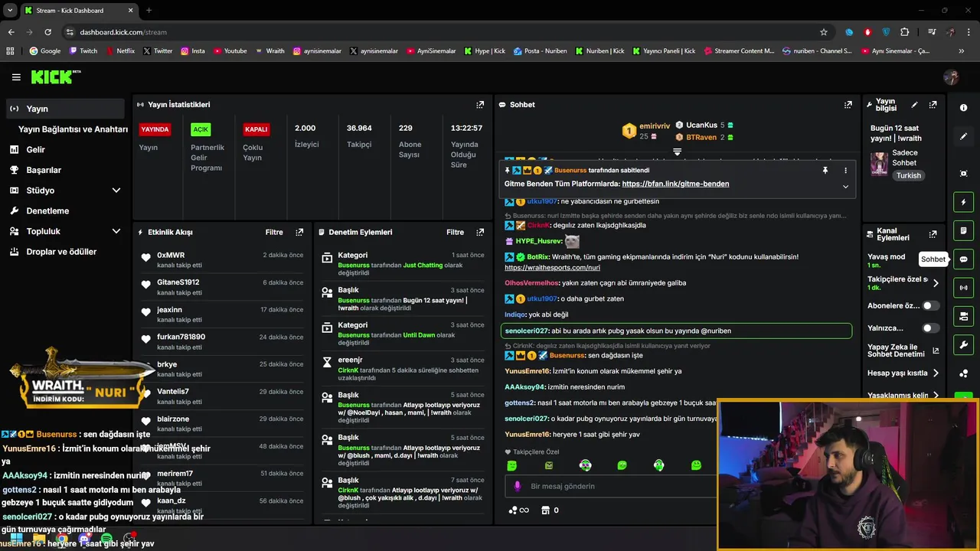Screen dimensions: 980x551
Task: Click the Sohbet chat bubble icon in the right toolbar
Action: (x=963, y=259)
